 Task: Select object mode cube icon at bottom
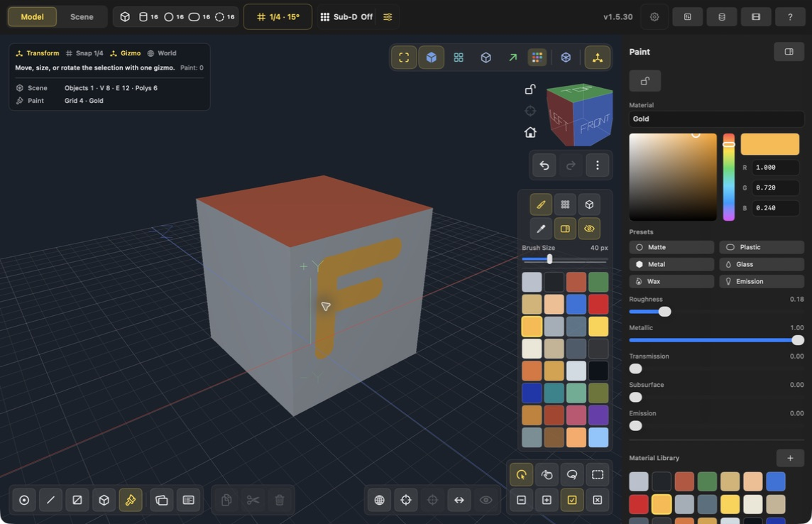104,500
